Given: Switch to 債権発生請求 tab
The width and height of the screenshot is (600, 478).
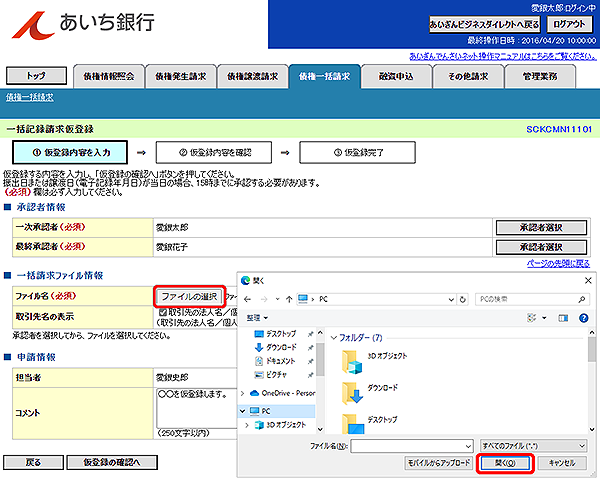Looking at the screenshot, I should coord(181,77).
